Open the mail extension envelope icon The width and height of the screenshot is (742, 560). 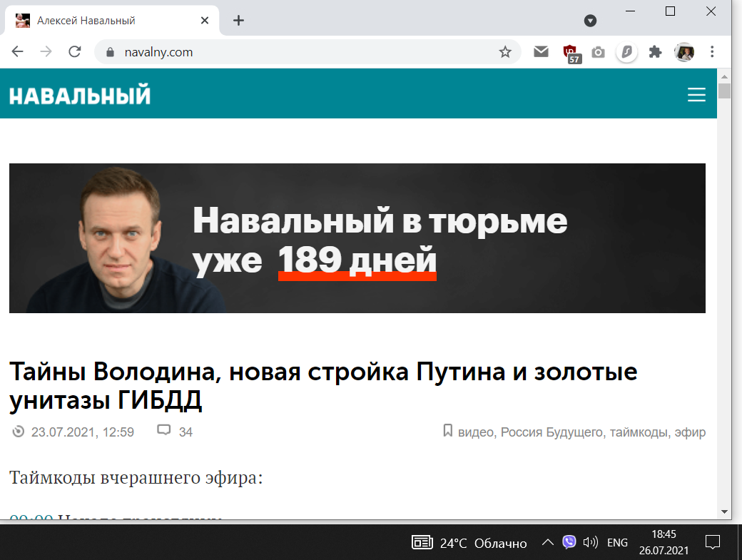click(x=541, y=51)
